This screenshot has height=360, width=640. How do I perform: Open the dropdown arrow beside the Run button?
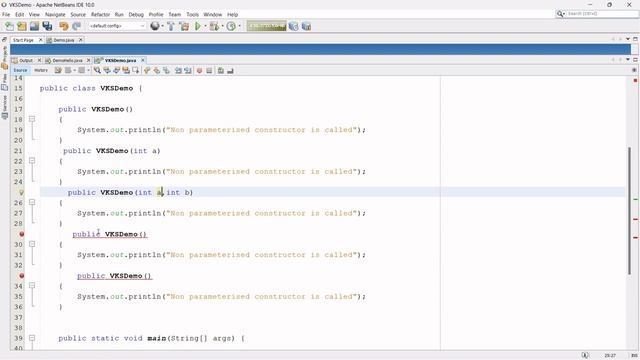click(x=205, y=26)
